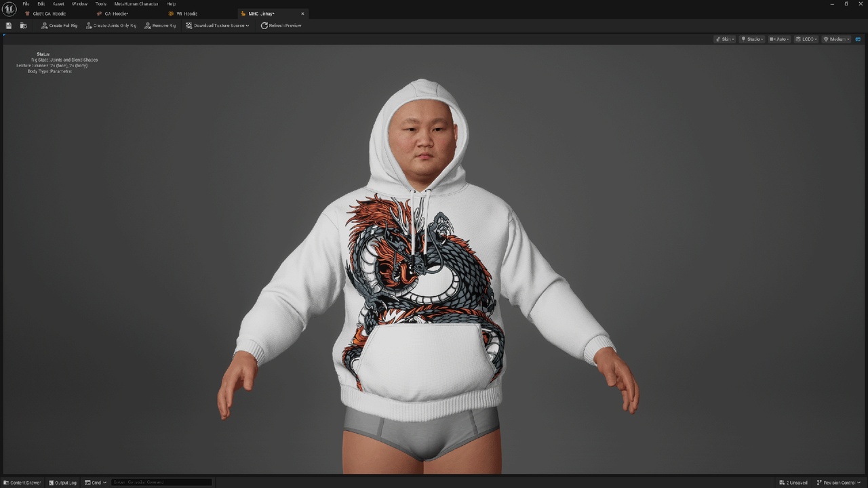Switch to the Cloth CA Hoodie tab
This screenshot has height=488, width=868.
pos(50,14)
